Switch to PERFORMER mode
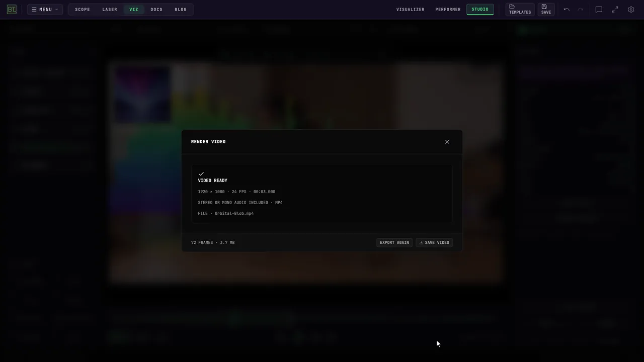The image size is (644, 362). (x=448, y=10)
